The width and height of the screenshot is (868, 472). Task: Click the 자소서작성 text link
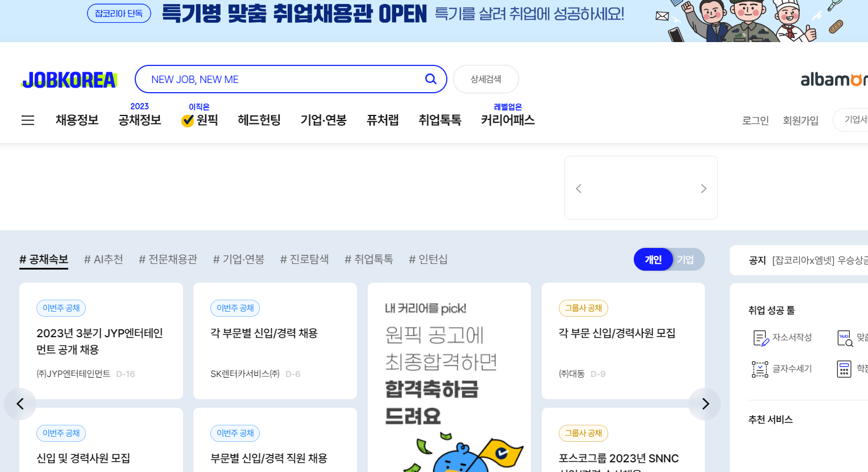click(792, 337)
